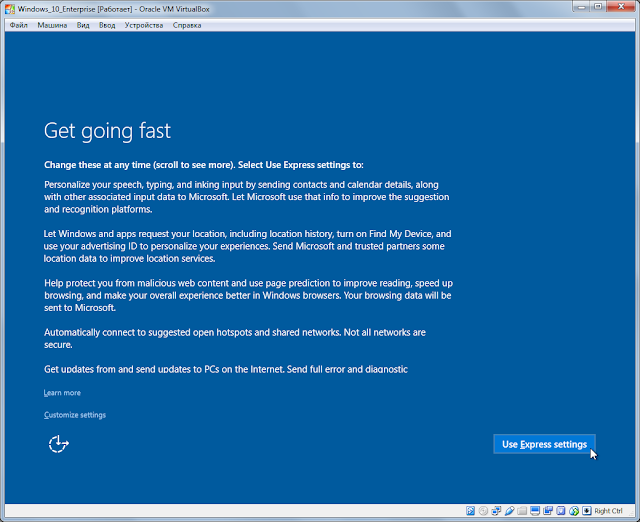Open the Справка menu
The width and height of the screenshot is (640, 522).
187,25
